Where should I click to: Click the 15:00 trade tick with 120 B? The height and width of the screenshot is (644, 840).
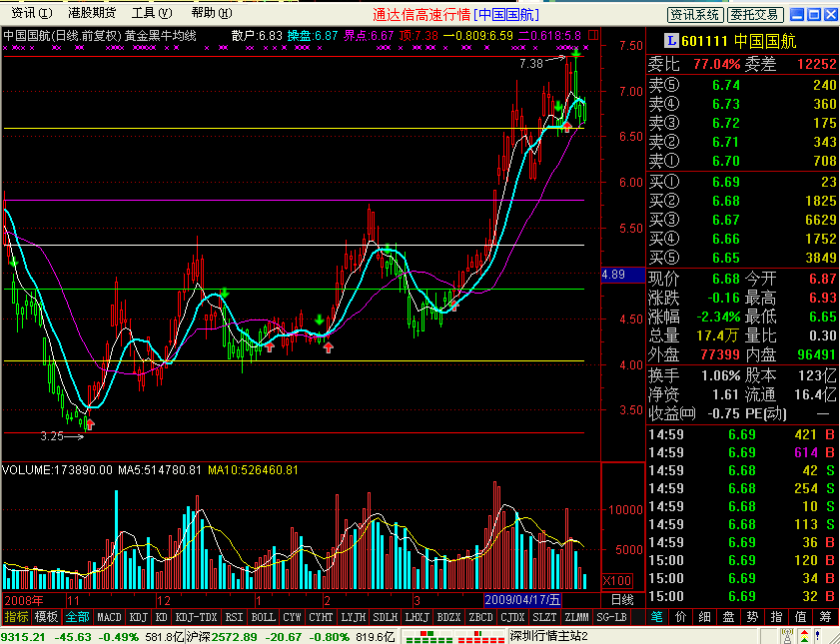[x=742, y=560]
